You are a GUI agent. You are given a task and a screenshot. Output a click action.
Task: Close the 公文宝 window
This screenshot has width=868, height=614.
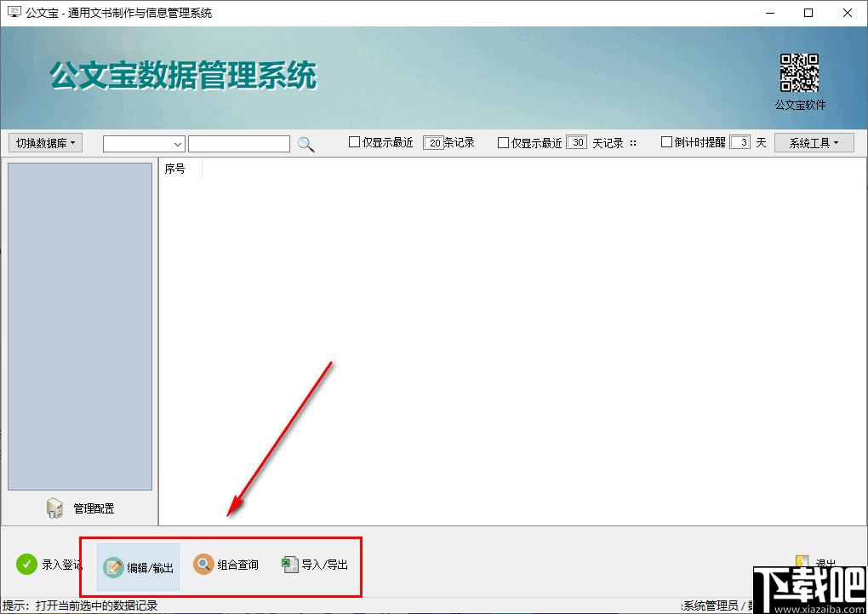point(847,13)
